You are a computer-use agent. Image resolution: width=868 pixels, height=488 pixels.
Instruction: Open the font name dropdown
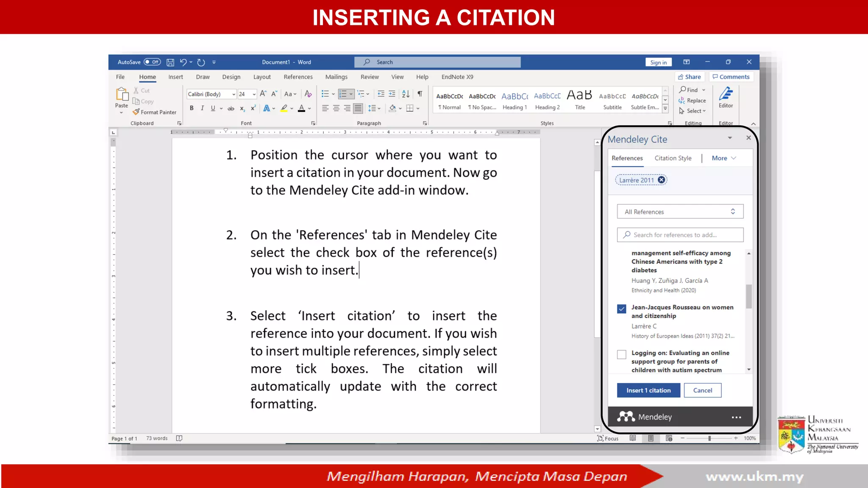pyautogui.click(x=234, y=94)
